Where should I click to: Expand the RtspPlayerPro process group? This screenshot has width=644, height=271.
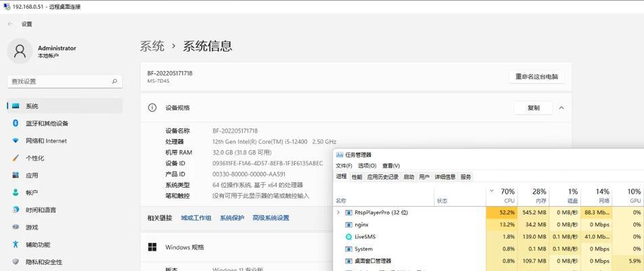[338, 213]
